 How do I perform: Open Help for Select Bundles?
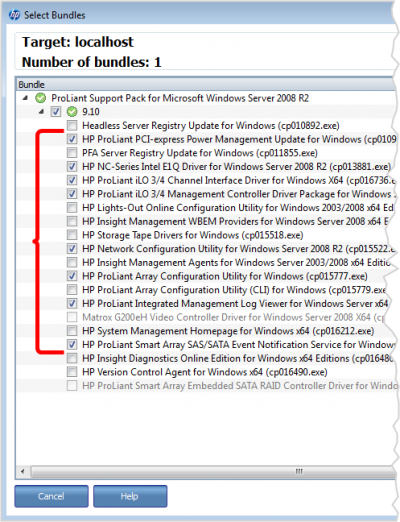[x=130, y=496]
